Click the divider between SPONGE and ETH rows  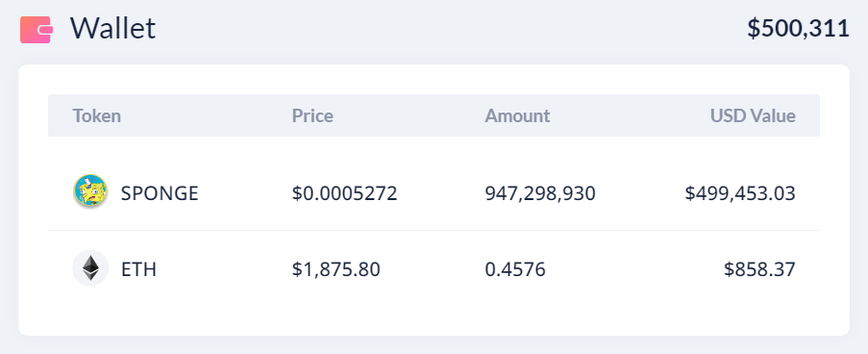434,231
